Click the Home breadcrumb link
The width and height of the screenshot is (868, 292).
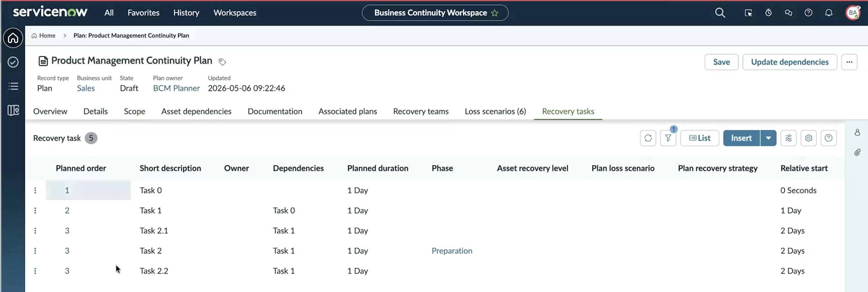point(43,36)
